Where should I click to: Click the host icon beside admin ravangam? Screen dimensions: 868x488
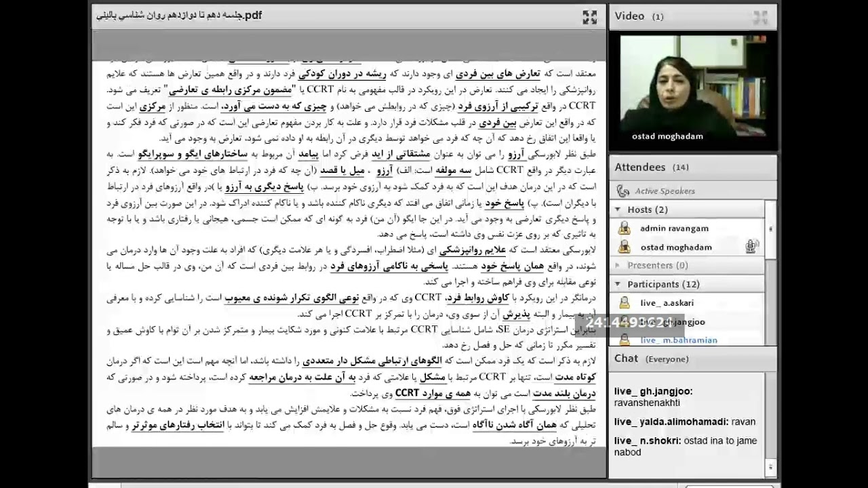pyautogui.click(x=624, y=228)
